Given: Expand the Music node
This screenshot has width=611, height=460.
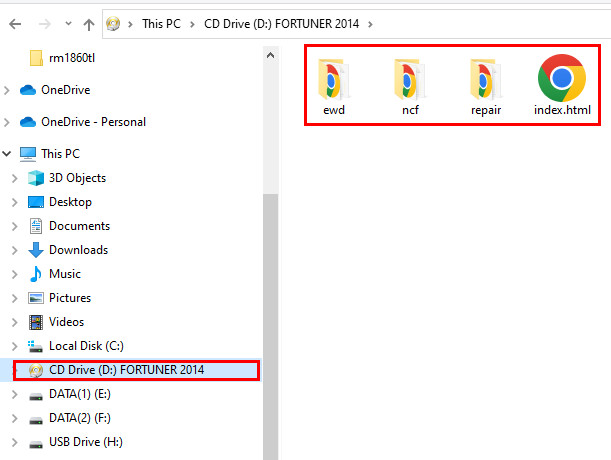Looking at the screenshot, I should [x=15, y=274].
